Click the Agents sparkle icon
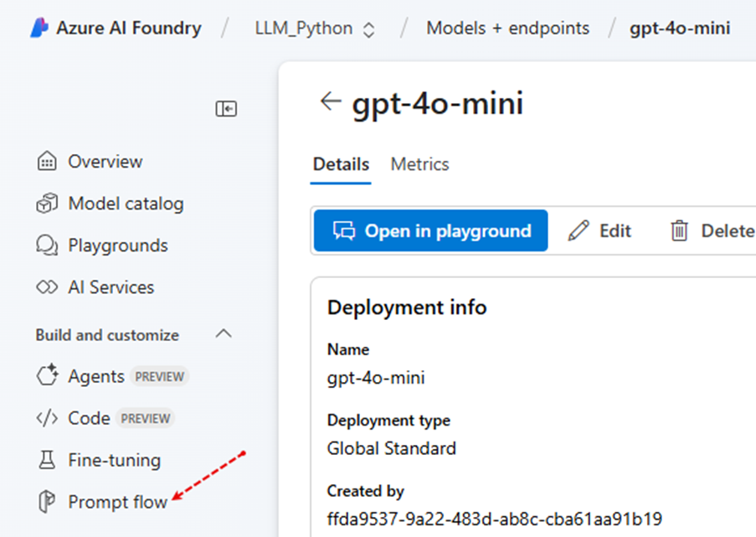This screenshot has height=537, width=756. pos(47,375)
